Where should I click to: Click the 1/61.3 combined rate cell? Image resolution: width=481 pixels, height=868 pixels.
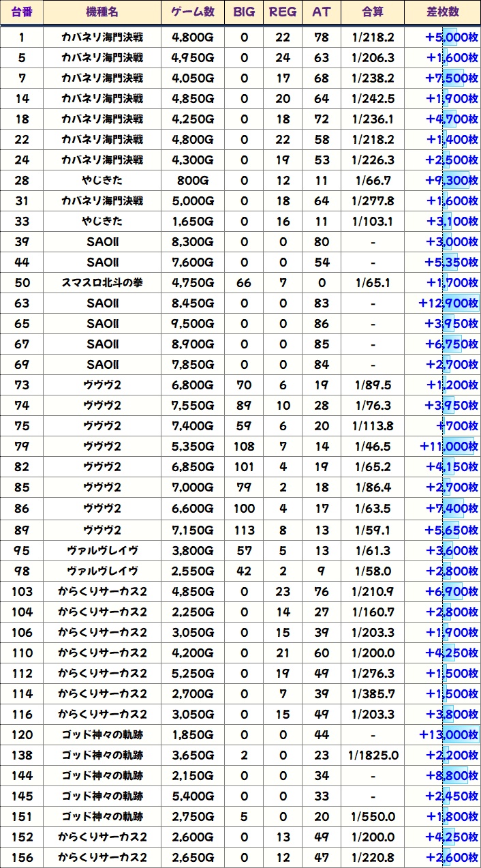tap(373, 550)
